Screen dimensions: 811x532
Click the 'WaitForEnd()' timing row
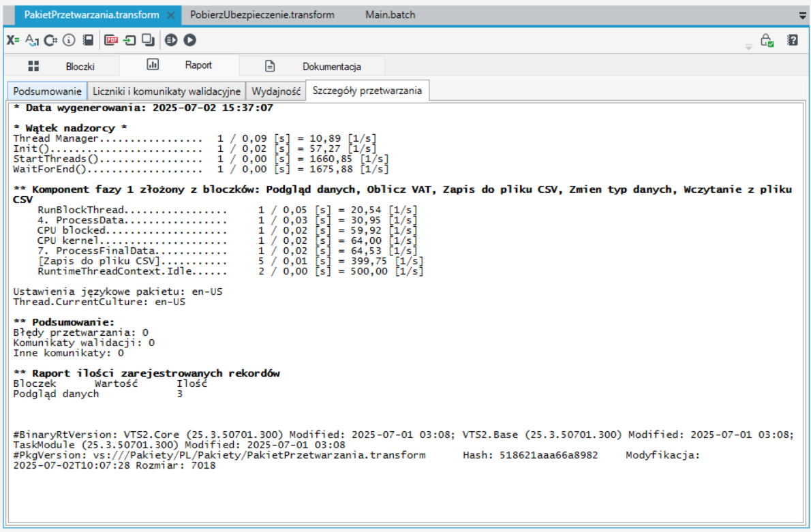[201, 169]
